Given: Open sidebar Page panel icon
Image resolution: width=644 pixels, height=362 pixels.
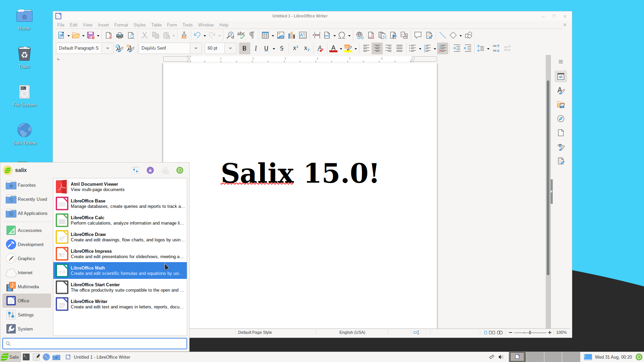Looking at the screenshot, I should point(561,133).
